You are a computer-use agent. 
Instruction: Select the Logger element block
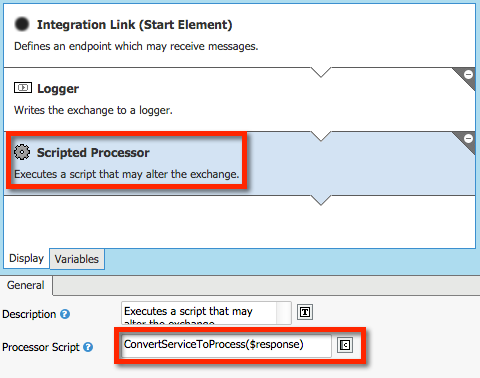(x=239, y=99)
